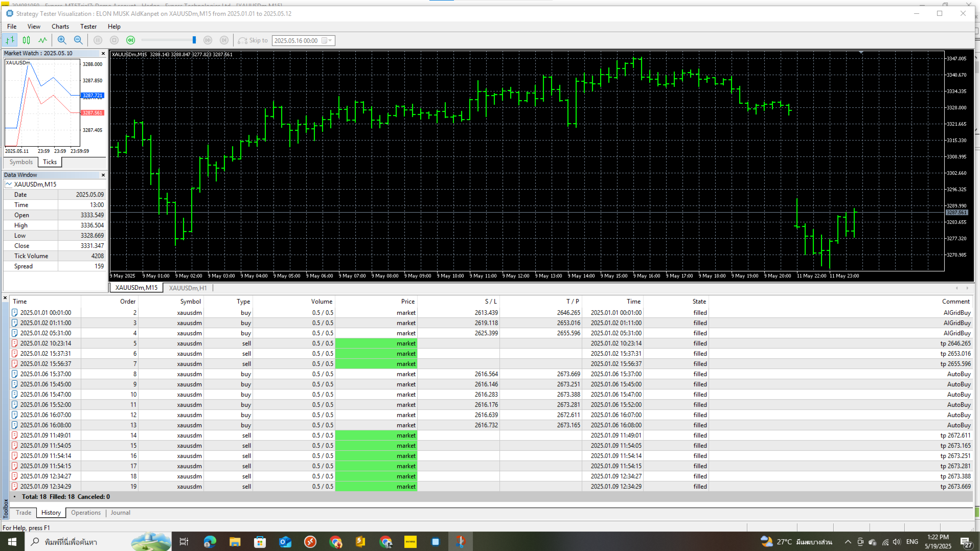Open the Operations tab in Toolbox

(x=86, y=513)
